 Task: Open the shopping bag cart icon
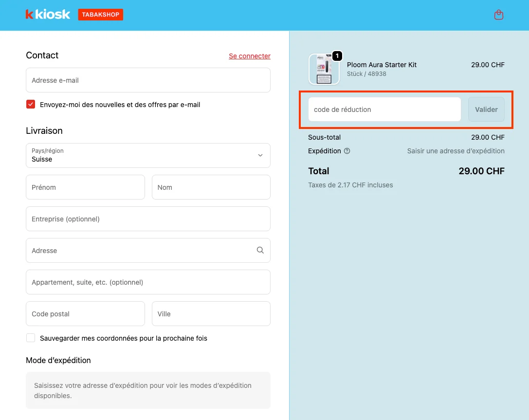pyautogui.click(x=499, y=15)
